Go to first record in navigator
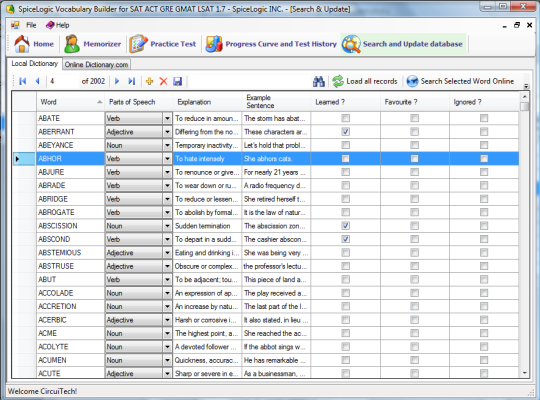 [23, 81]
